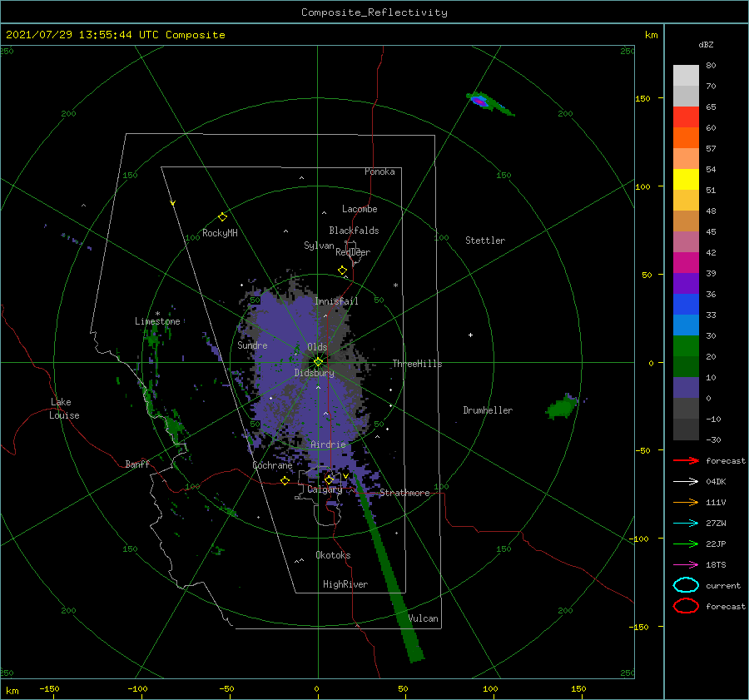Click the asterisk marker above Limestone
This screenshot has width=749, height=700.
click(157, 314)
